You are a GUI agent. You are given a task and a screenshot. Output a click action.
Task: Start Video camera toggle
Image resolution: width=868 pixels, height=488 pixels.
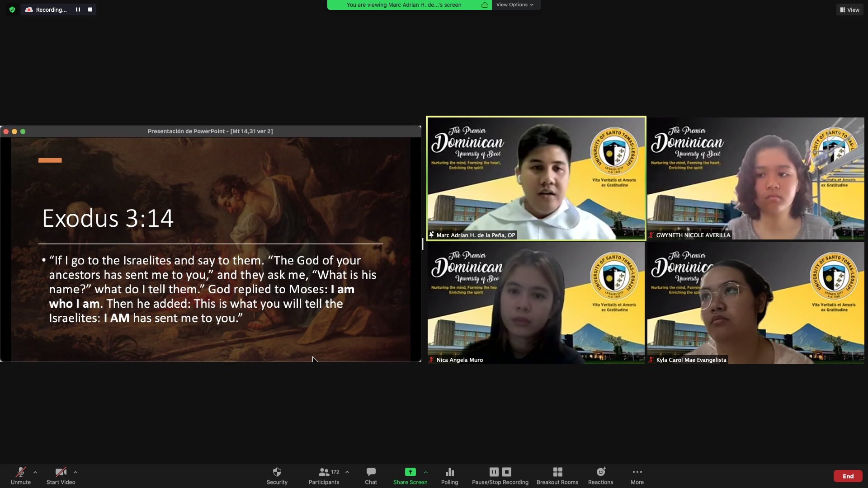[61, 472]
